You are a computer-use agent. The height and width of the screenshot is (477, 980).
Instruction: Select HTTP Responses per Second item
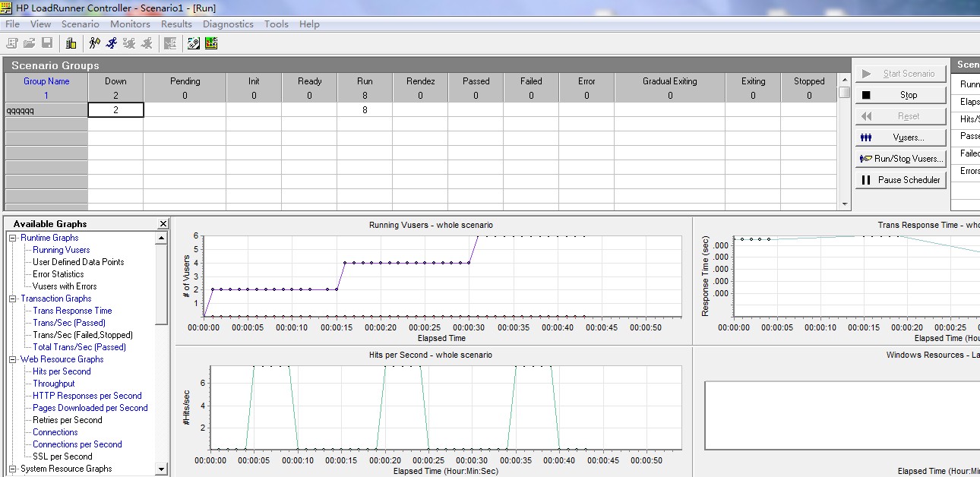tap(87, 396)
